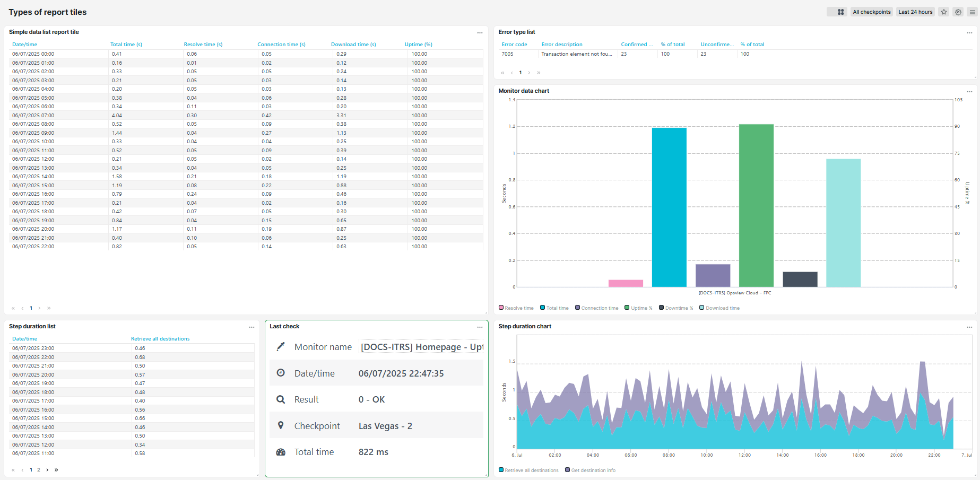Sort by Total time (s) column header
This screenshot has height=480, width=980.
[x=126, y=45]
